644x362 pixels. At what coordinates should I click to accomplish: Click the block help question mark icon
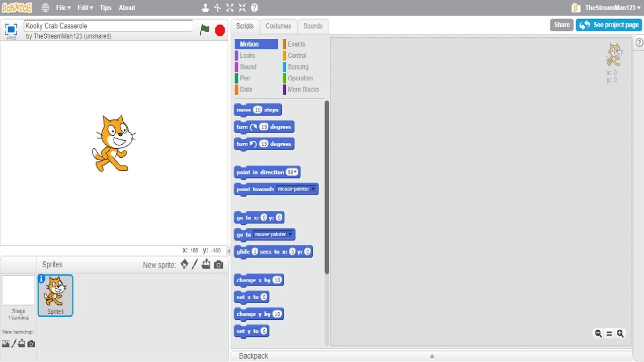tap(255, 8)
